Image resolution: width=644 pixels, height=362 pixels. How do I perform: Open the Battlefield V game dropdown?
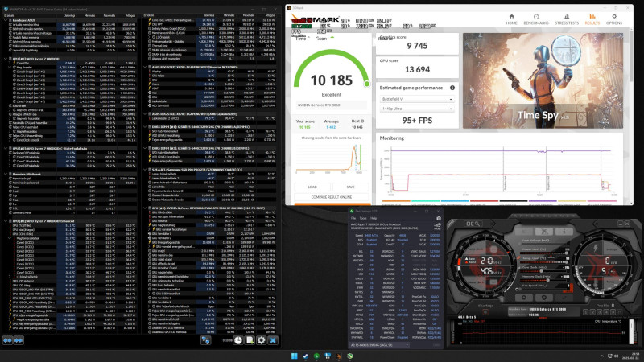(417, 99)
